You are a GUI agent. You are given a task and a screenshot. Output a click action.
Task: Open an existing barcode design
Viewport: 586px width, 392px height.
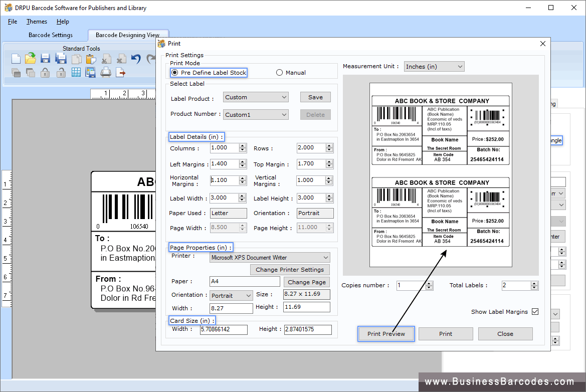point(30,59)
